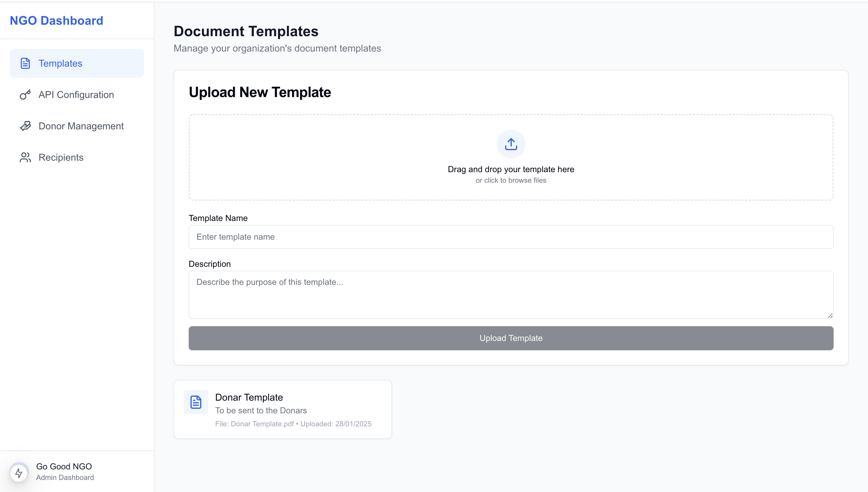
Task: Click the textarea resize handle corner
Action: 830,316
